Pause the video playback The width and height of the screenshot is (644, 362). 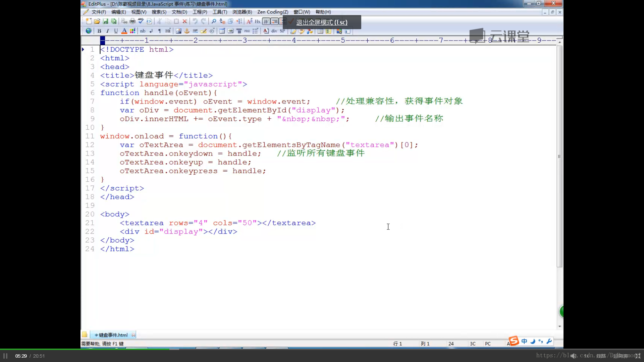(x=5, y=356)
